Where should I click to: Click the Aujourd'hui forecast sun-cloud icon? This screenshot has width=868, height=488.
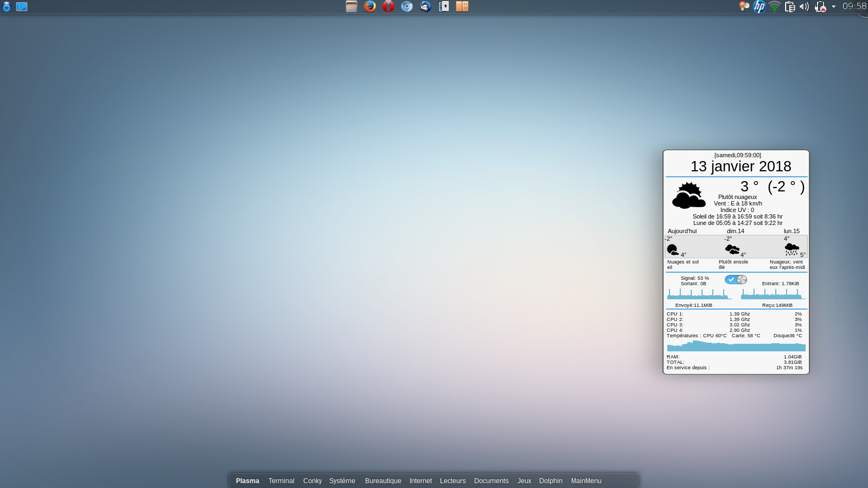tap(673, 249)
